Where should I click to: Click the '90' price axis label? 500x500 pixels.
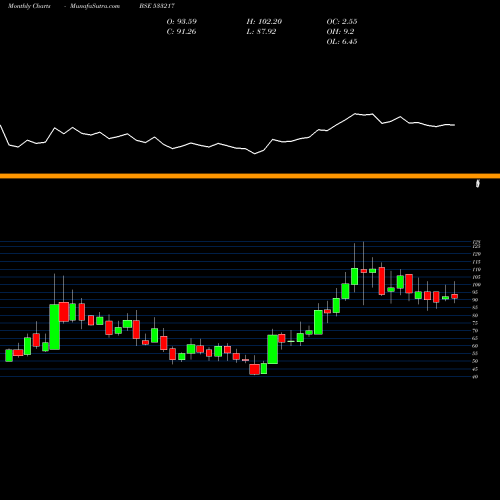pos(475,300)
